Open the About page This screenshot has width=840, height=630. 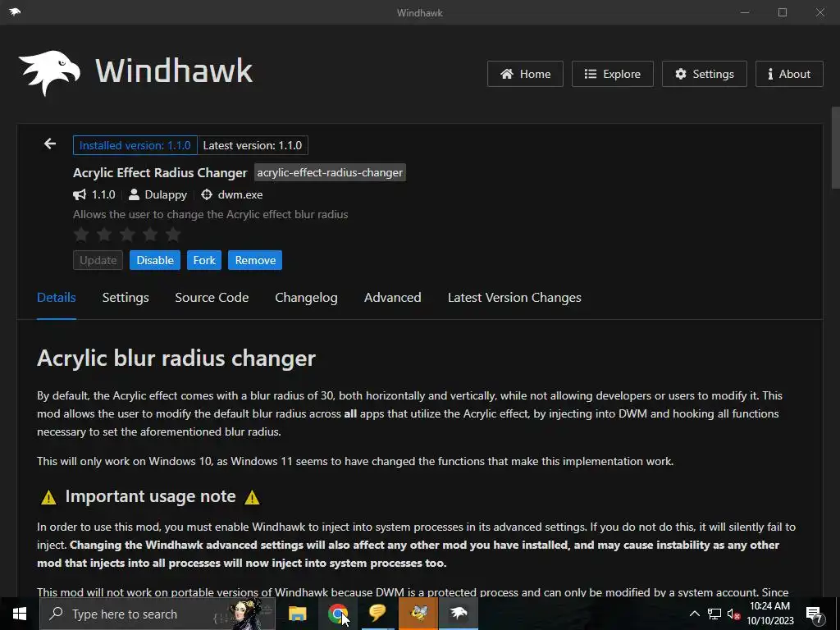click(x=789, y=74)
